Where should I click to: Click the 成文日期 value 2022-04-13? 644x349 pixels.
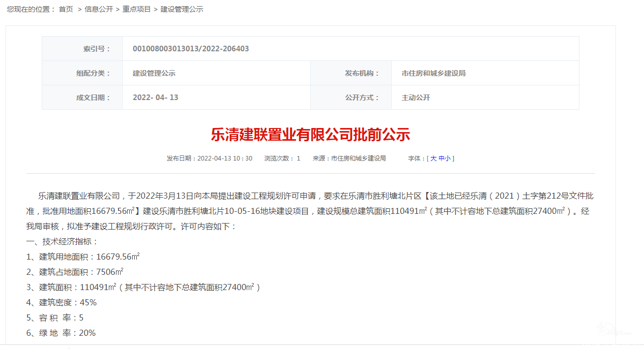click(x=156, y=98)
